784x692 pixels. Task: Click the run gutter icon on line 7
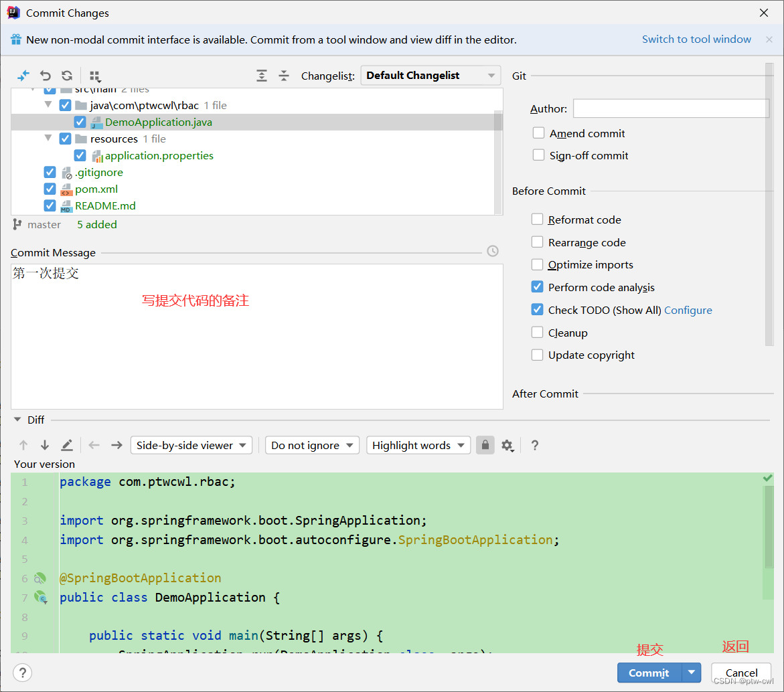(41, 597)
